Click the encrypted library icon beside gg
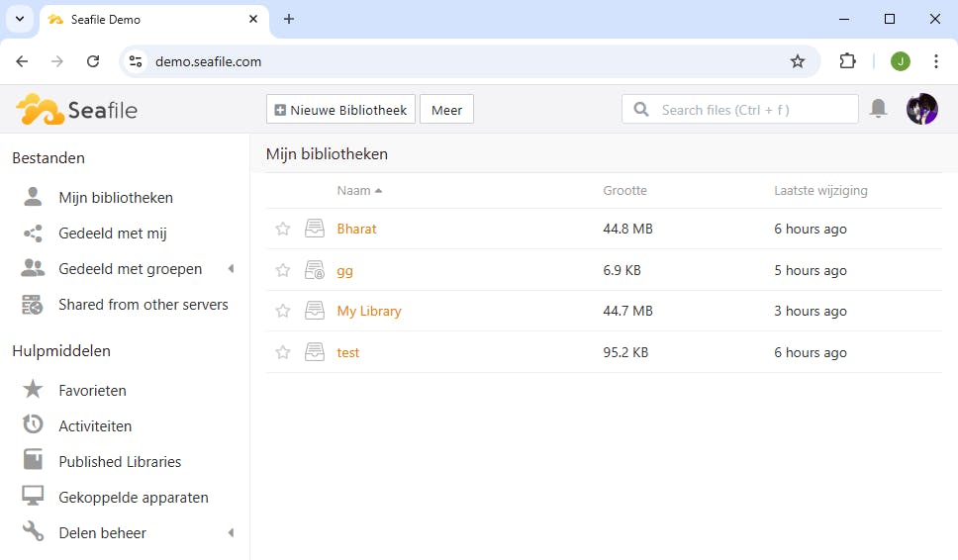This screenshot has width=958, height=560. [315, 270]
